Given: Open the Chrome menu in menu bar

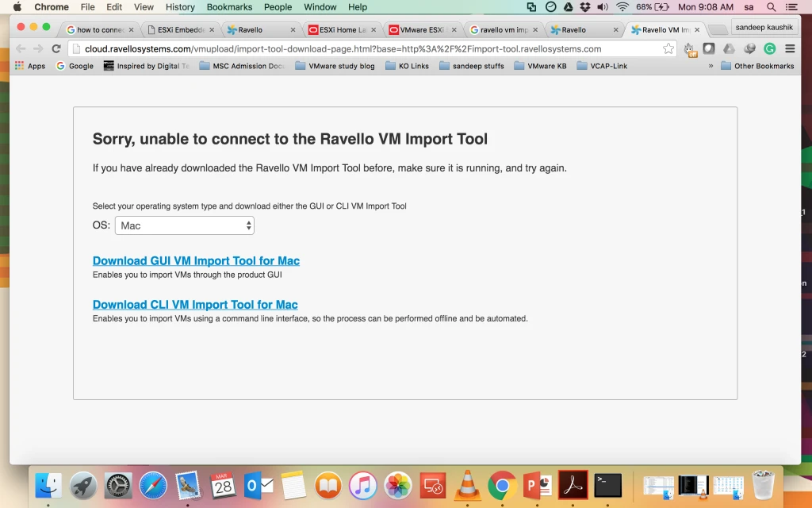Looking at the screenshot, I should (52, 7).
